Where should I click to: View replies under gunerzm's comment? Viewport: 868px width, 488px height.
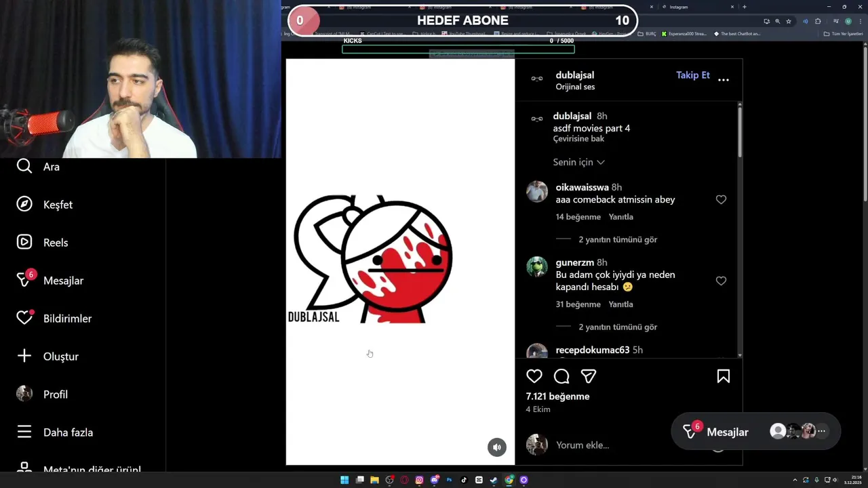618,327
